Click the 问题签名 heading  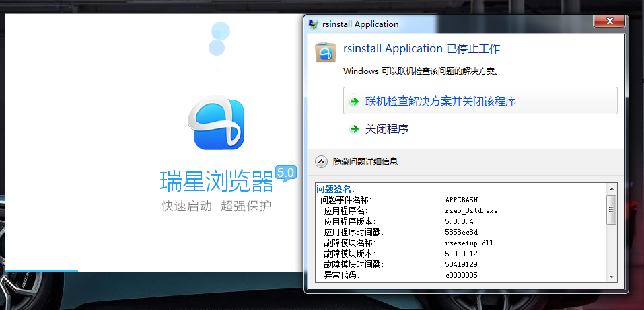tap(336, 189)
